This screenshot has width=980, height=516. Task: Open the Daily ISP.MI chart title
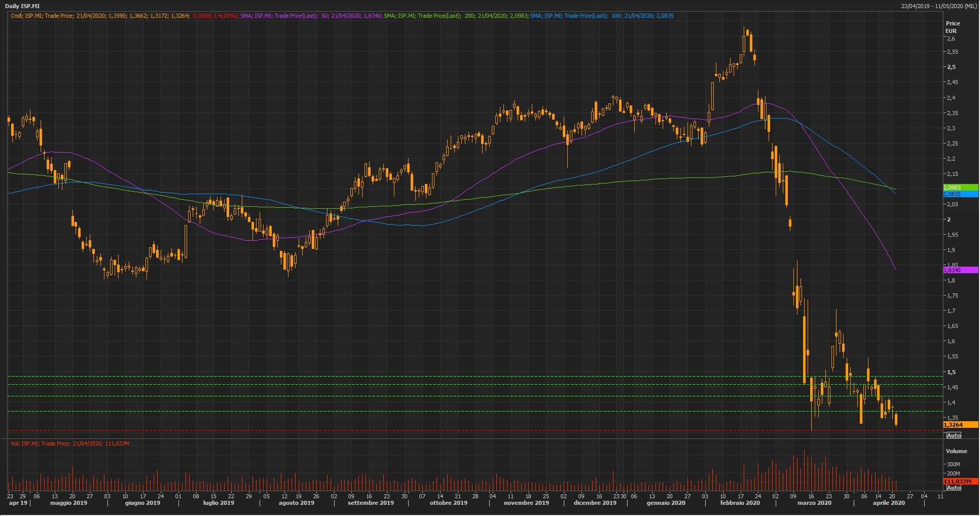tap(22, 6)
